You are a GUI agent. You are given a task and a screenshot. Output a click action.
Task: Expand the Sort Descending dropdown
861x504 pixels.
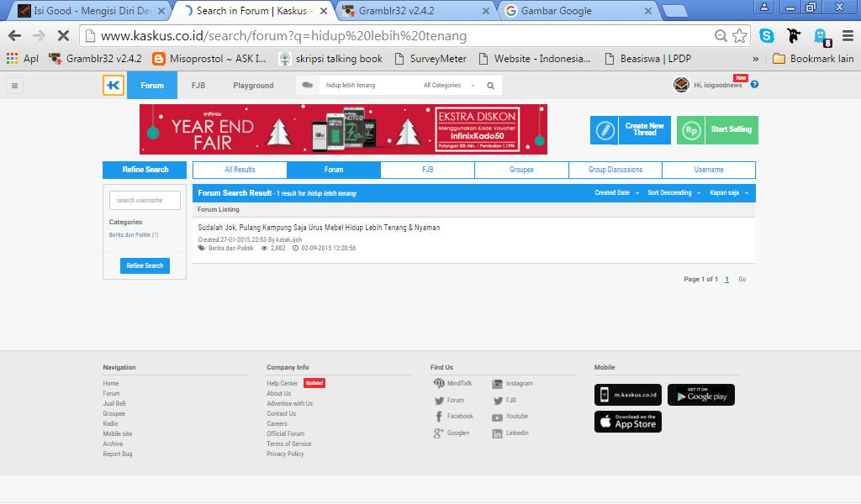[673, 192]
